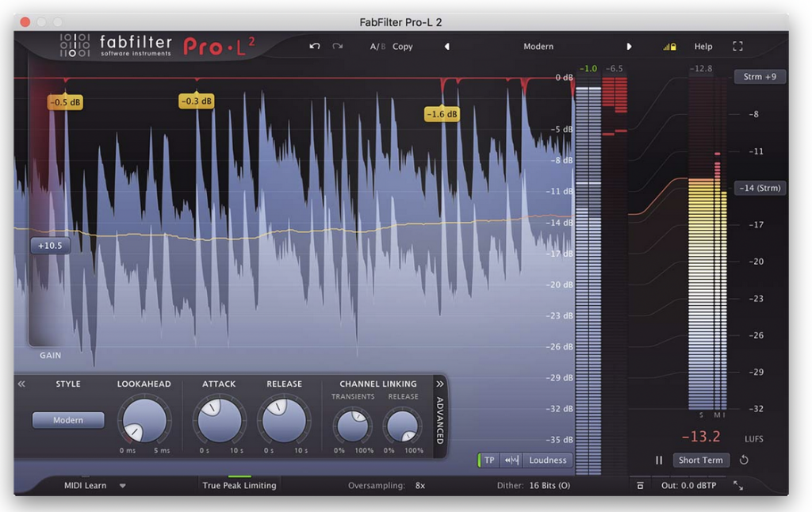Reset the loudness measurement
812x512 pixels.
coord(744,460)
